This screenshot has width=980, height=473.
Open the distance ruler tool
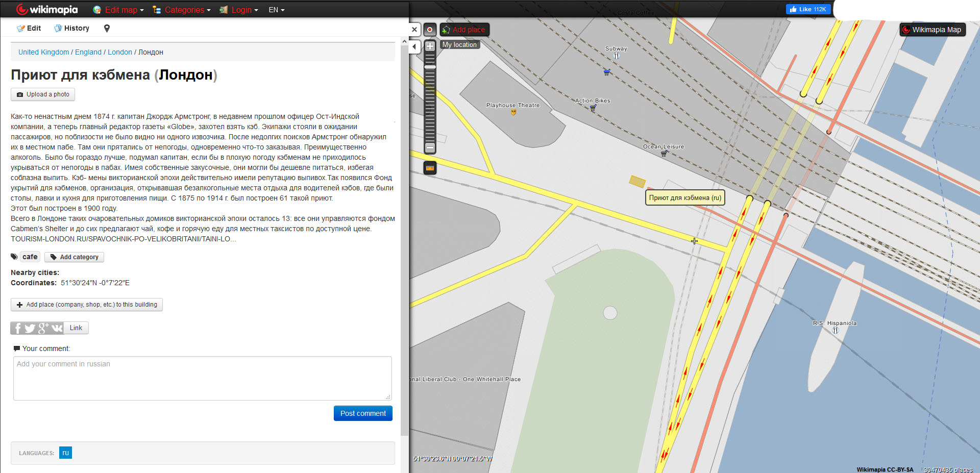[430, 168]
